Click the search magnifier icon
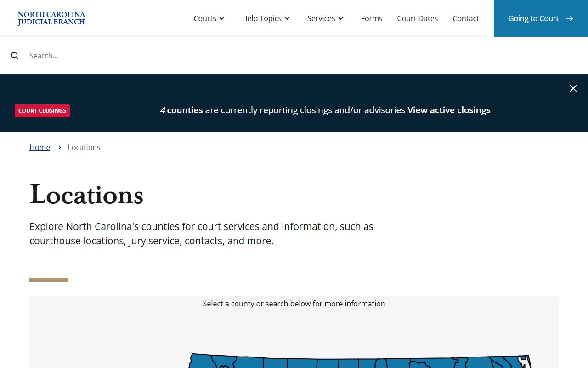Image resolution: width=588 pixels, height=368 pixels. point(15,56)
